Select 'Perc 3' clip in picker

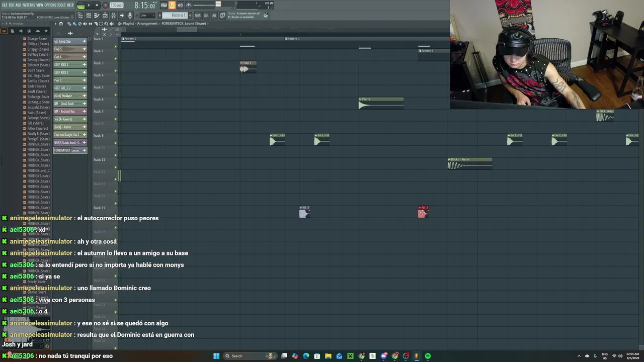coord(70,80)
